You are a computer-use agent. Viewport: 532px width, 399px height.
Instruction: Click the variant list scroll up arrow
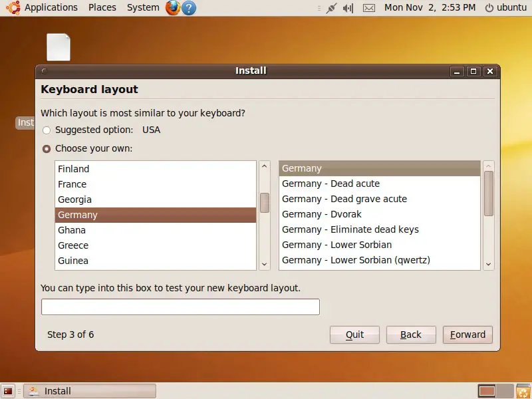488,166
